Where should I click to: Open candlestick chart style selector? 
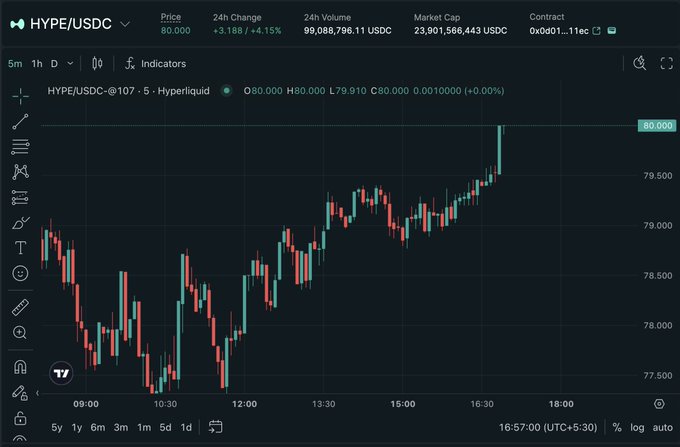click(x=97, y=64)
